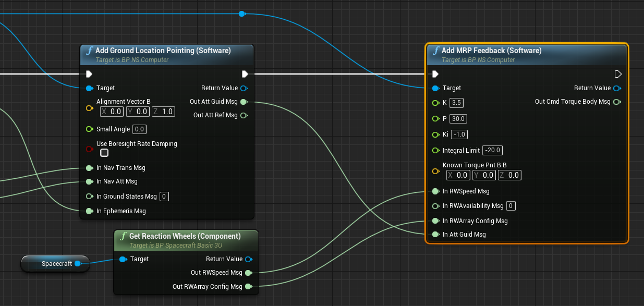Click the Out Att Ref Msg output pin
Viewport: 644px width, 306px height.
coord(244,115)
